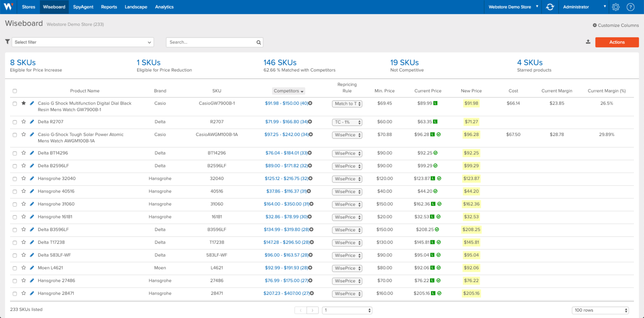Open the Competitors column header dropdown
Screen dimensions: 644x318
coord(288,91)
